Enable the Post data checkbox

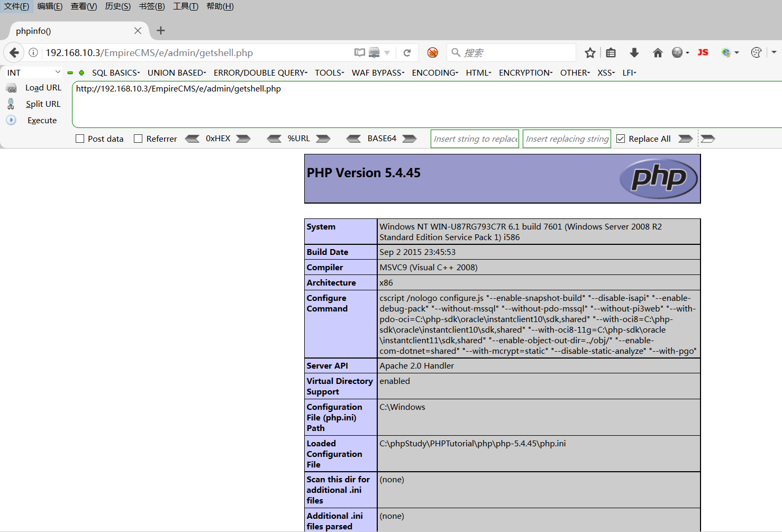(80, 138)
